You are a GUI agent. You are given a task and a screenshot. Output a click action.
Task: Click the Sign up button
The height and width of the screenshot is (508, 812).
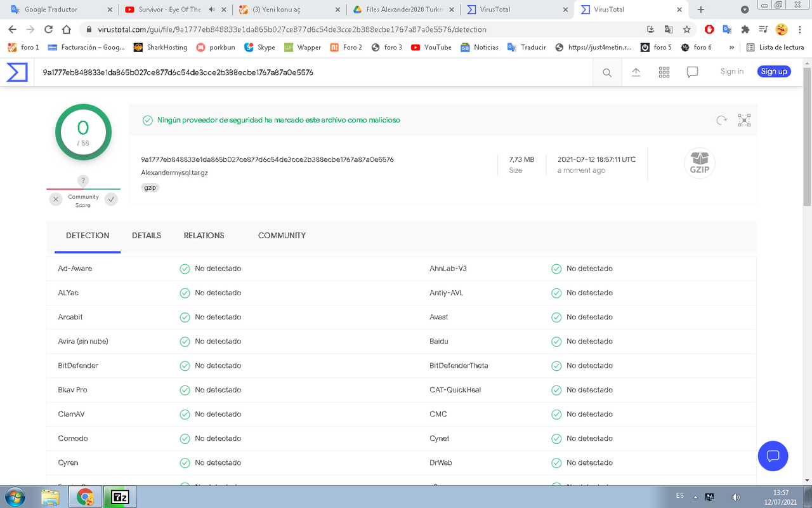coord(774,72)
